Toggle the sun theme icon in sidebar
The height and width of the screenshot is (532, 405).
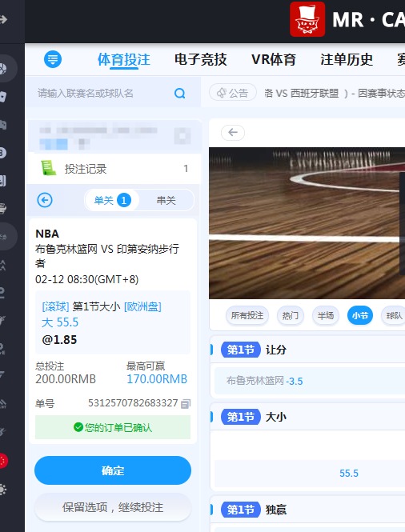coord(2,490)
